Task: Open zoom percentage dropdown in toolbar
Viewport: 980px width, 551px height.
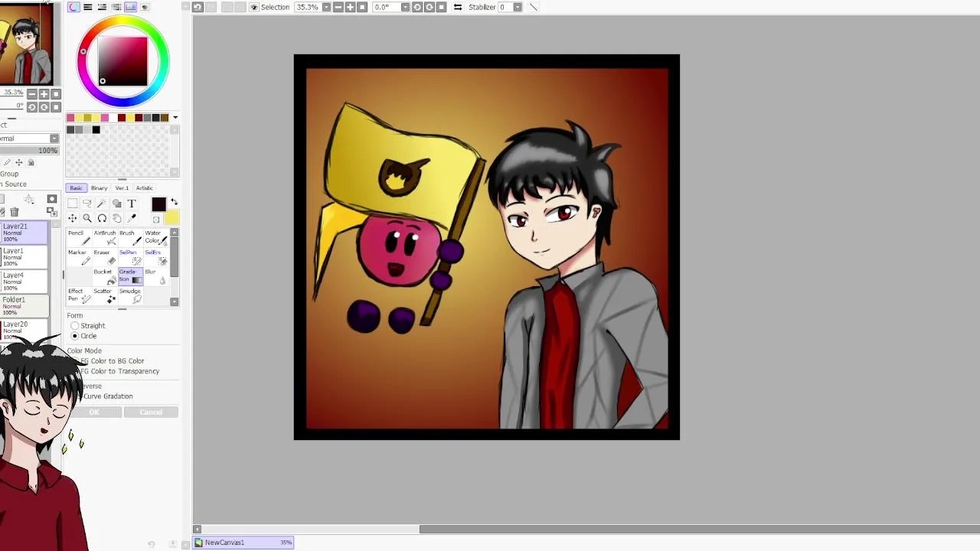Action: tap(326, 7)
